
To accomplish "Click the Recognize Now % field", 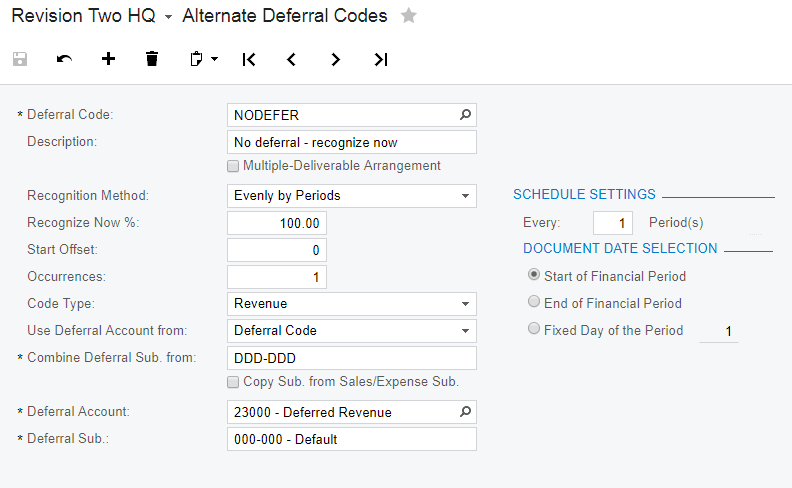I will point(277,223).
